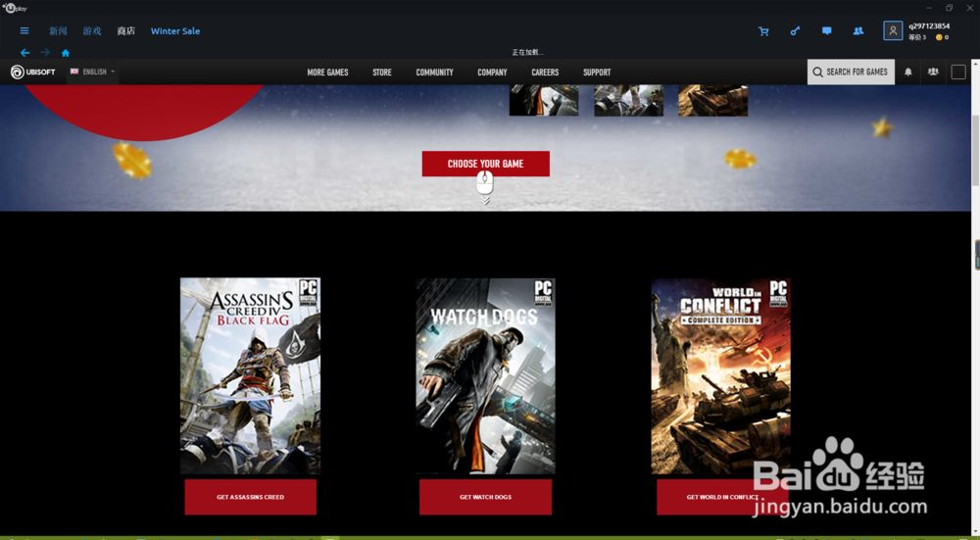Open STORE menu item
The image size is (980, 540).
(382, 73)
